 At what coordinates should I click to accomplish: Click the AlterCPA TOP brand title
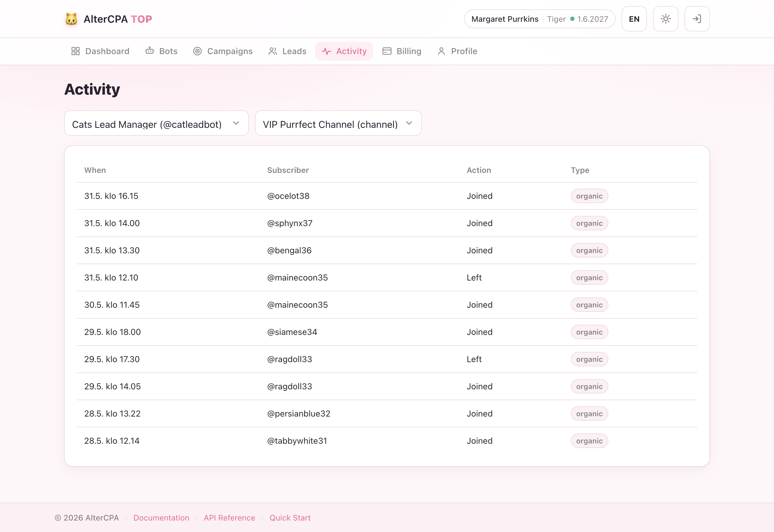coord(118,19)
